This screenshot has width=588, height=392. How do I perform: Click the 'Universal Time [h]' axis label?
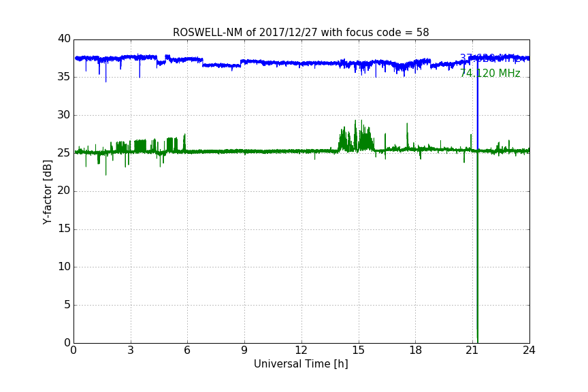tap(301, 364)
